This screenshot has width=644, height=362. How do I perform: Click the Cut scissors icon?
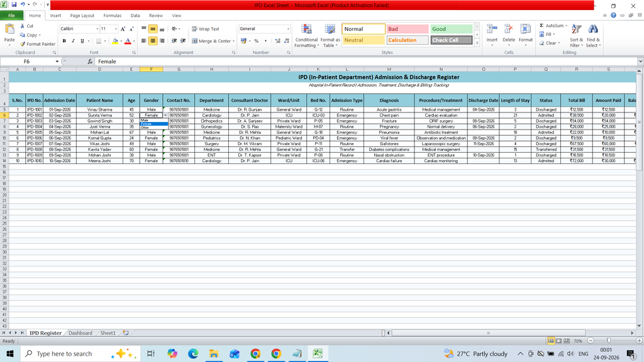click(x=23, y=26)
